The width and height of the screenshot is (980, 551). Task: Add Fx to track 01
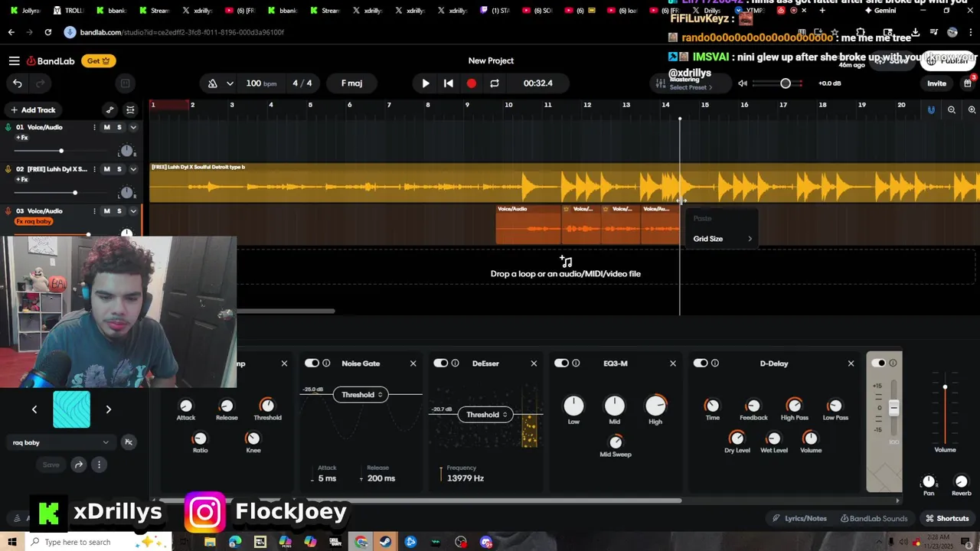(x=21, y=138)
